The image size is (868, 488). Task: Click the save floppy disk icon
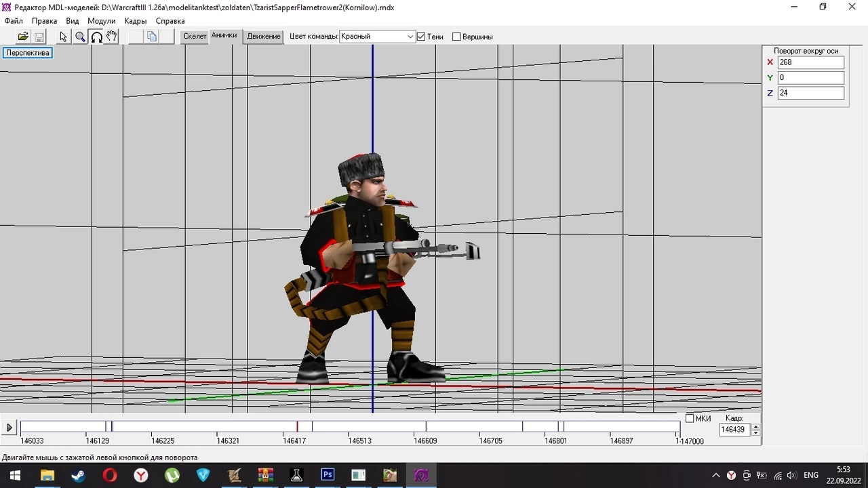tap(39, 37)
